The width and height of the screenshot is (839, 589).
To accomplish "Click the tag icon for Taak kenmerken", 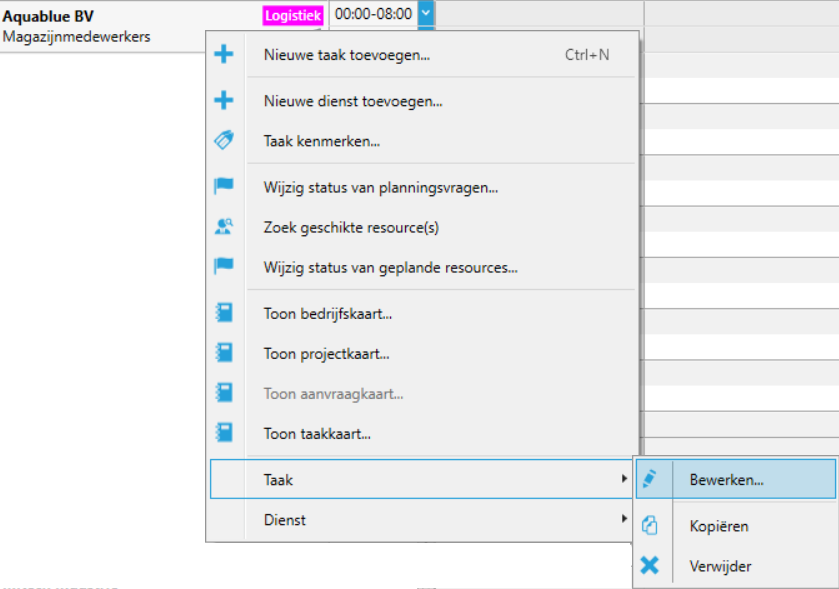I will (x=224, y=141).
